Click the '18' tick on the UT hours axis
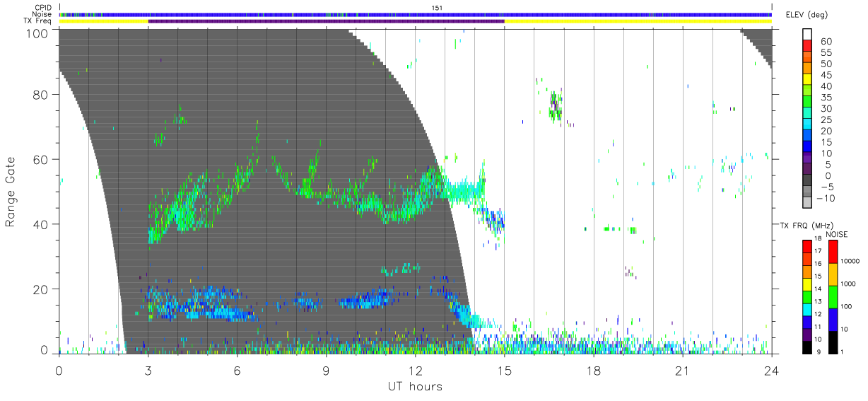Viewport: 868px width, 401px height. click(594, 370)
